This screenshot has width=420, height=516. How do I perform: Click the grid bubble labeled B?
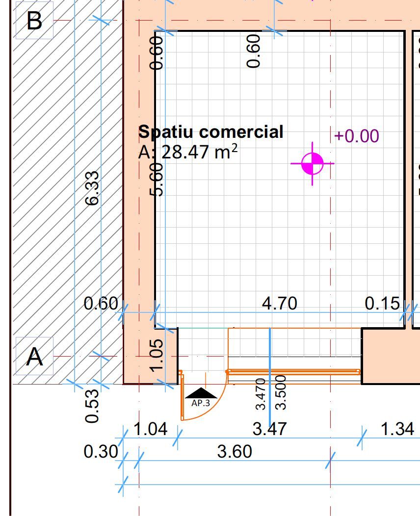[x=33, y=20]
